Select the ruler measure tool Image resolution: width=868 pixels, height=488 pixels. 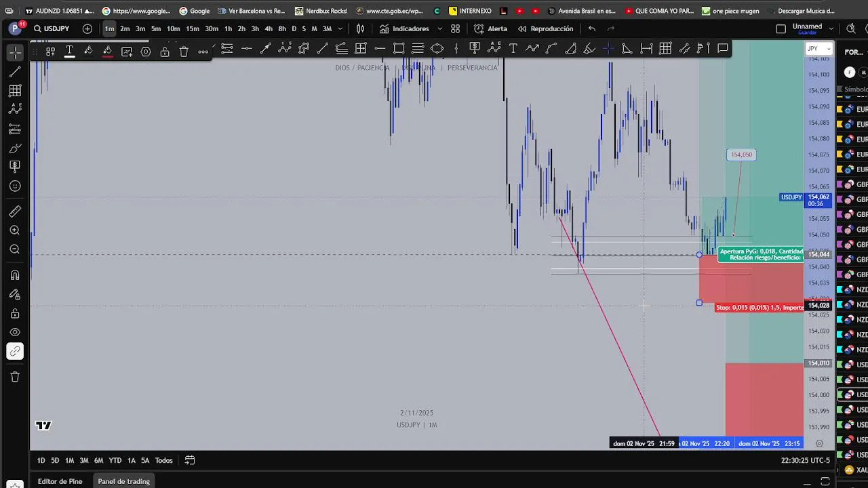15,211
